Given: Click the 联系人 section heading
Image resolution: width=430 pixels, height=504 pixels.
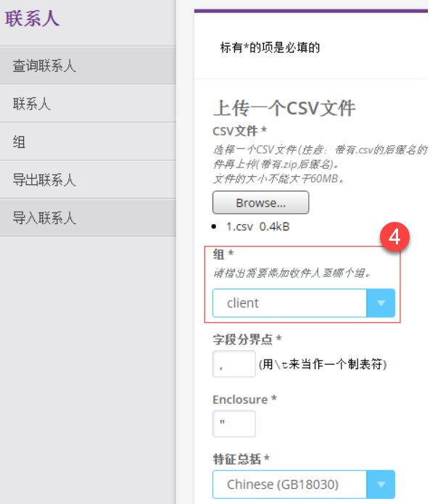Looking at the screenshot, I should click(32, 18).
